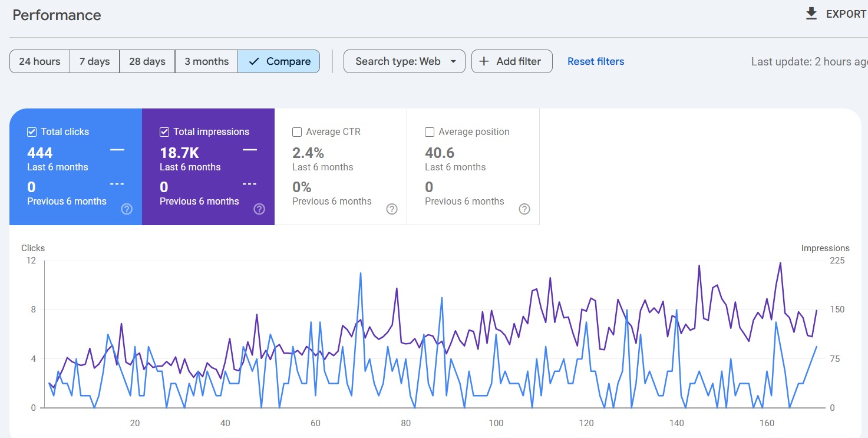Uncheck the Total clicks checkbox

tap(32, 132)
